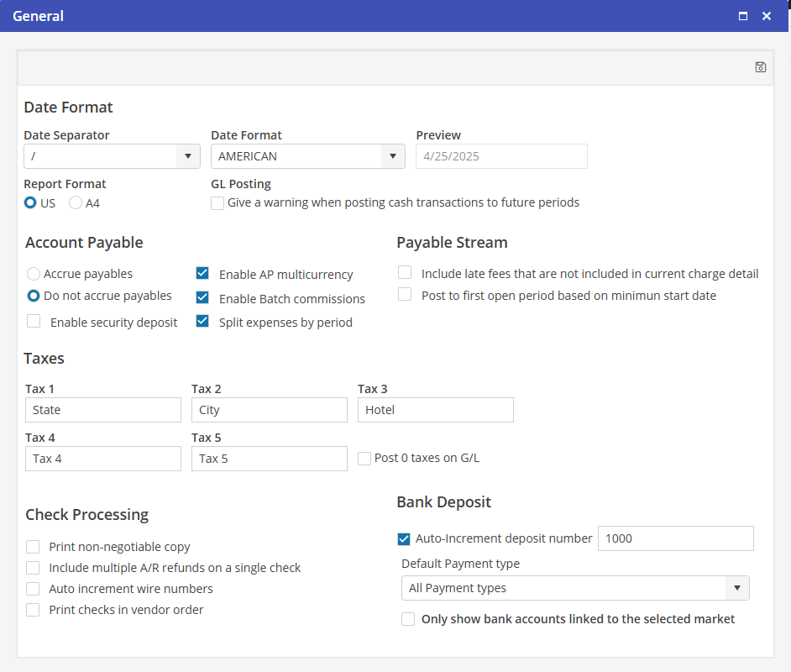791x672 pixels.
Task: Uncheck Auto-Increment deposit number
Action: tap(404, 538)
